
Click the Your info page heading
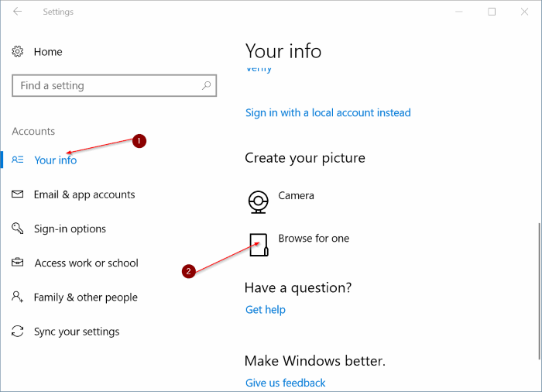click(283, 51)
